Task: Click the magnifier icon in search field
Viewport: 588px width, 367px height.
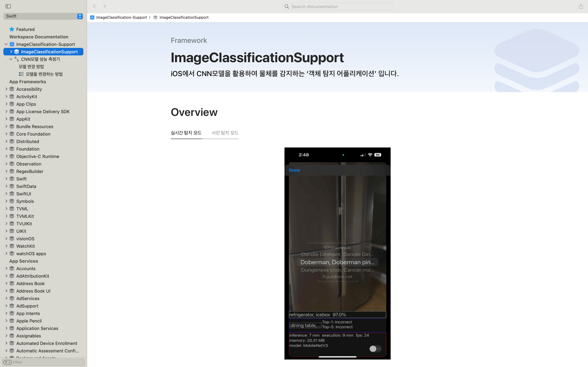Action: tap(287, 7)
